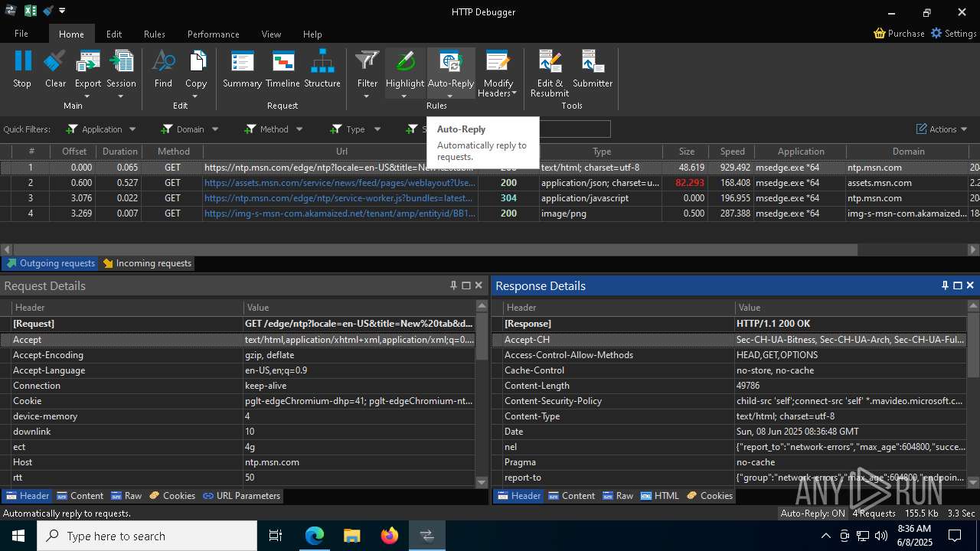Select the Outgoing requests tab
Screen dimensions: 980x551
pos(50,263)
